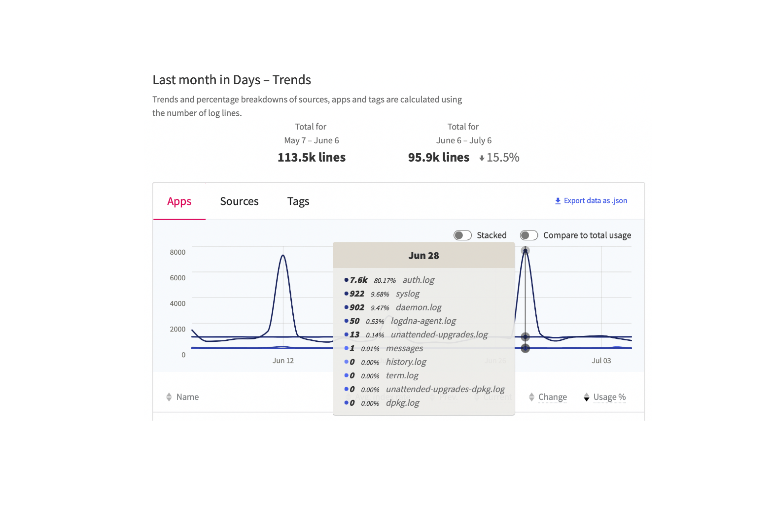Sort by Usage % column arrows
The width and height of the screenshot is (771, 532).
click(x=586, y=397)
